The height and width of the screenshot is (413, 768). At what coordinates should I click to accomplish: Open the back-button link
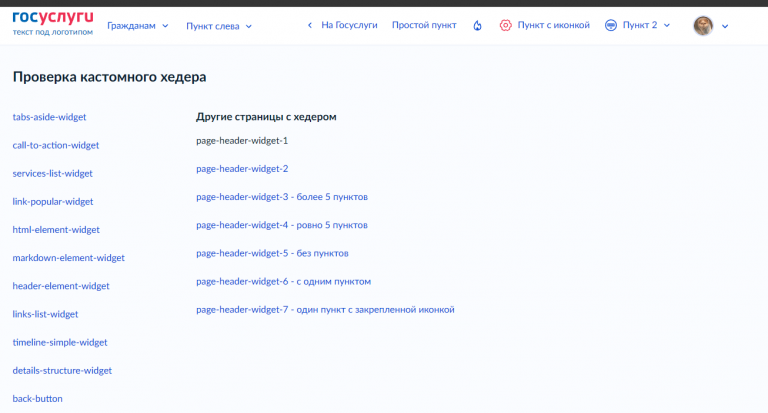37,399
